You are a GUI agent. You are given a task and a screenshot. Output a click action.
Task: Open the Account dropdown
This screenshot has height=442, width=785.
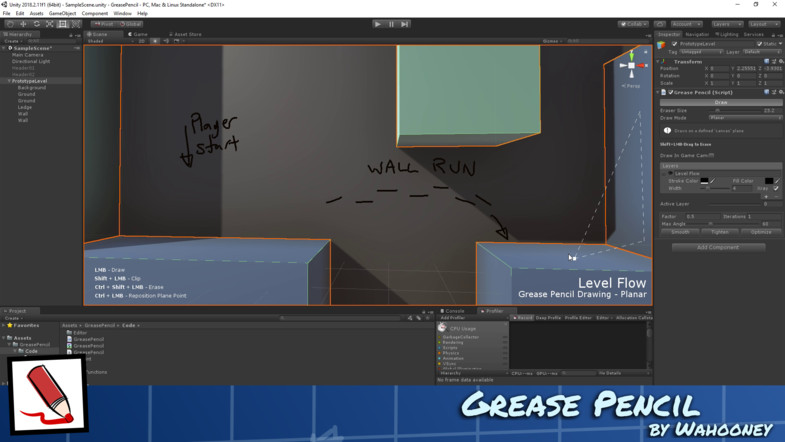click(x=686, y=24)
